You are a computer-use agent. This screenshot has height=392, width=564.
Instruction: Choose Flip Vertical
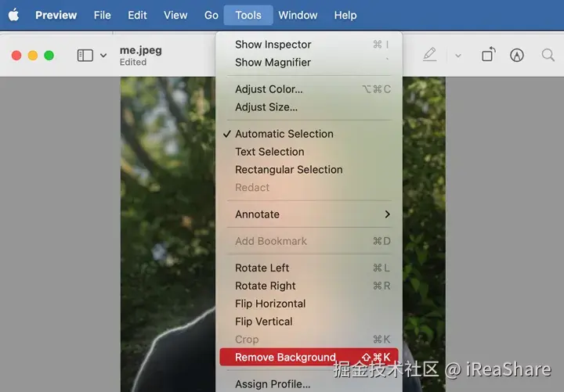pos(309,322)
